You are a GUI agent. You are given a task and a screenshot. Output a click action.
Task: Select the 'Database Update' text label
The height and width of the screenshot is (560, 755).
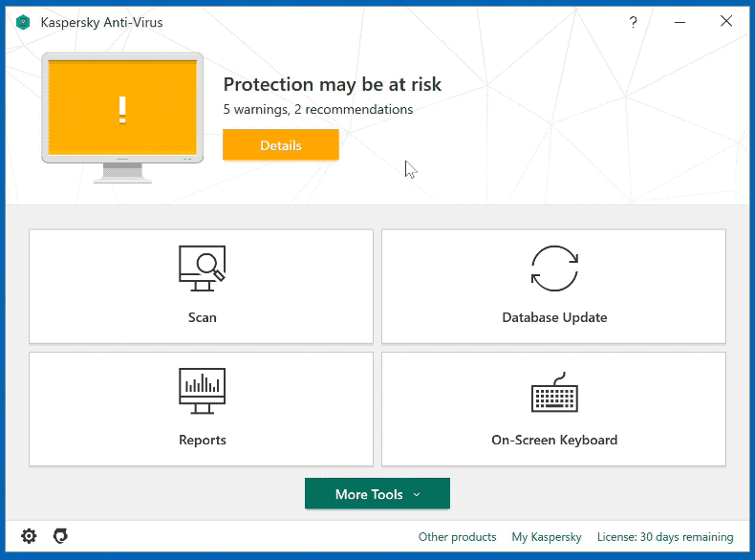click(554, 317)
